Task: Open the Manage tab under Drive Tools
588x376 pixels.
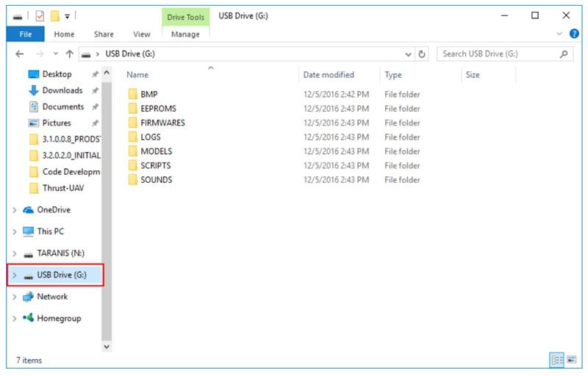Action: tap(185, 34)
